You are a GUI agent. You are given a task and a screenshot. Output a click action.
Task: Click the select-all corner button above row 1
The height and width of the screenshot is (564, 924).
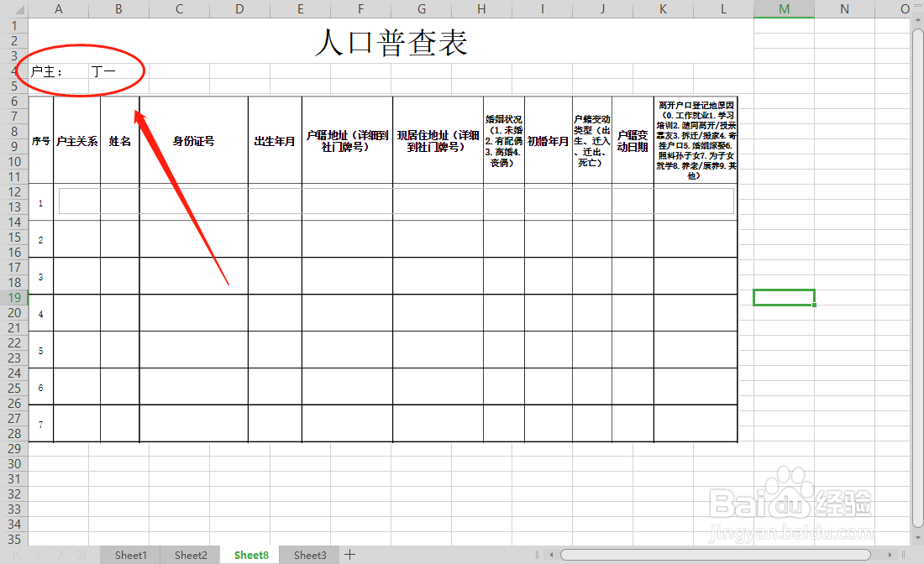(14, 8)
